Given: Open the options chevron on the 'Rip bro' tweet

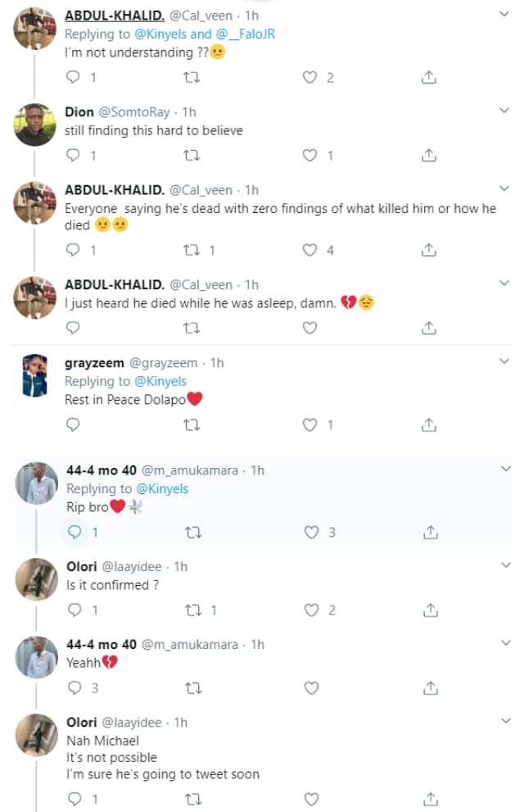Looking at the screenshot, I should pos(505,469).
